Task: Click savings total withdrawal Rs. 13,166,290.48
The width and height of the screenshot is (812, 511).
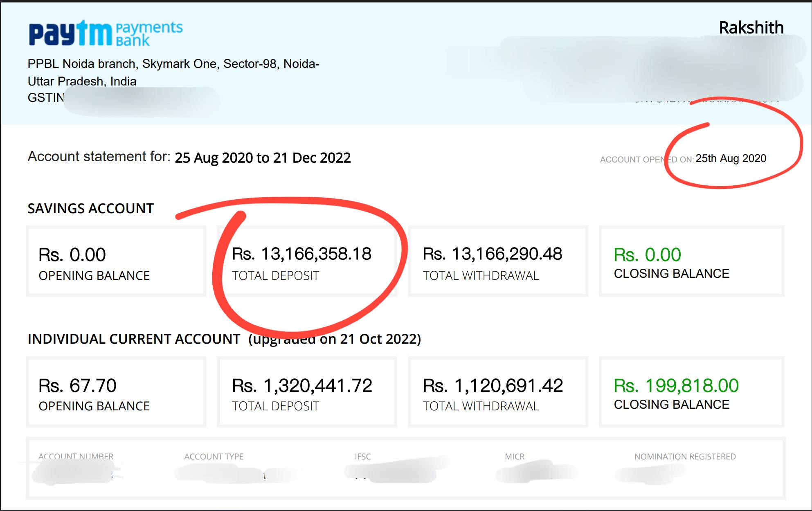Action: (493, 254)
